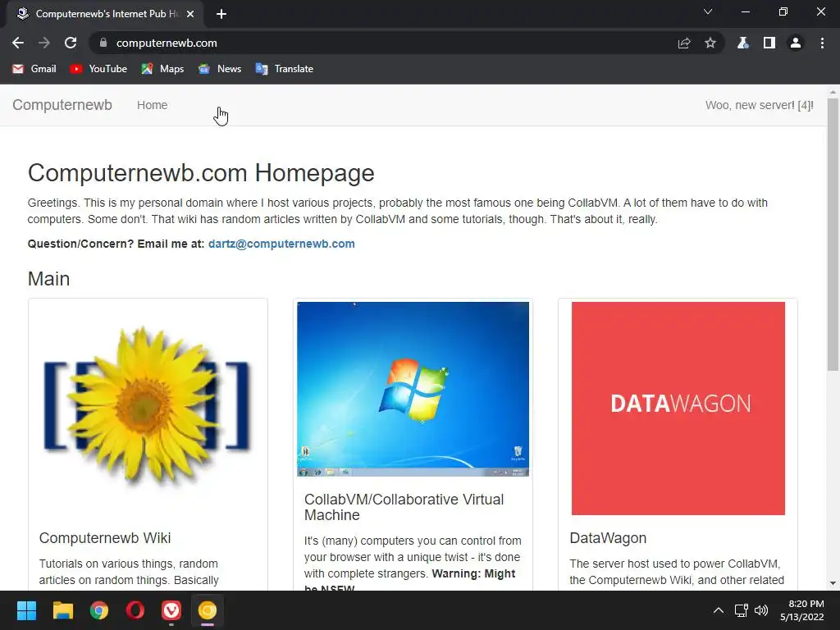Click the CollabVM/Collaborative Virtual Machine title
The image size is (840, 630).
[x=404, y=507]
